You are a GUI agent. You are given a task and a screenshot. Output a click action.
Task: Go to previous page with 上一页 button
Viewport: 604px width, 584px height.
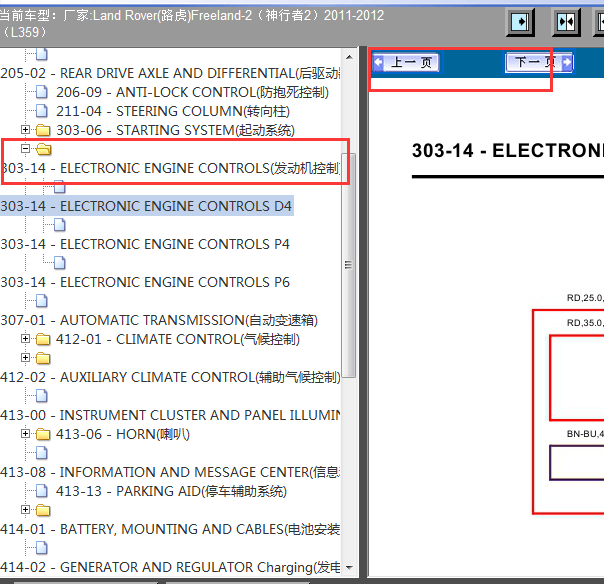click(x=406, y=62)
